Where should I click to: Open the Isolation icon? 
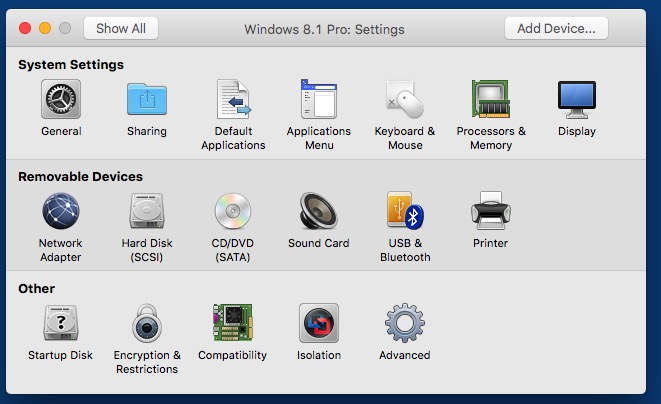[x=319, y=323]
